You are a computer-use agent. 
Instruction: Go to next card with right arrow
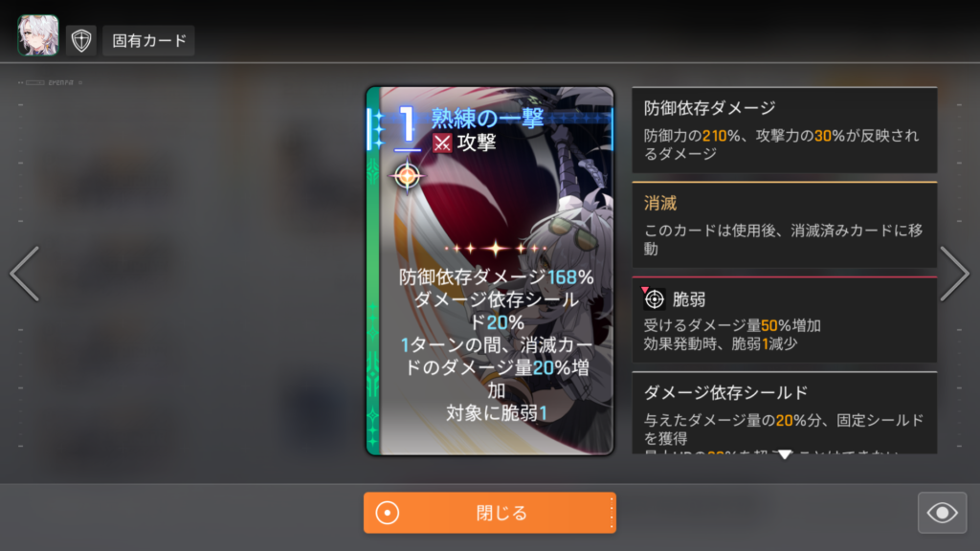954,274
